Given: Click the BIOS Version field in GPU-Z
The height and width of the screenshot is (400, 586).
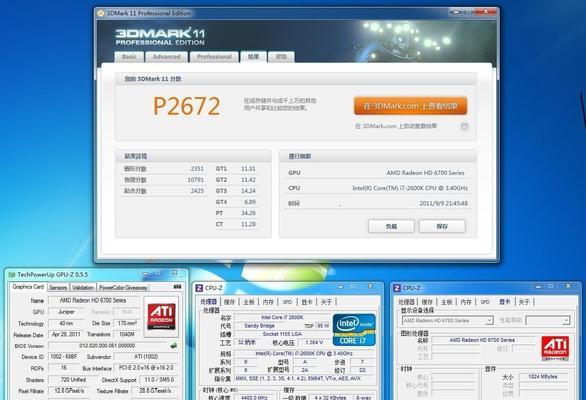Looking at the screenshot, I should tap(108, 346).
